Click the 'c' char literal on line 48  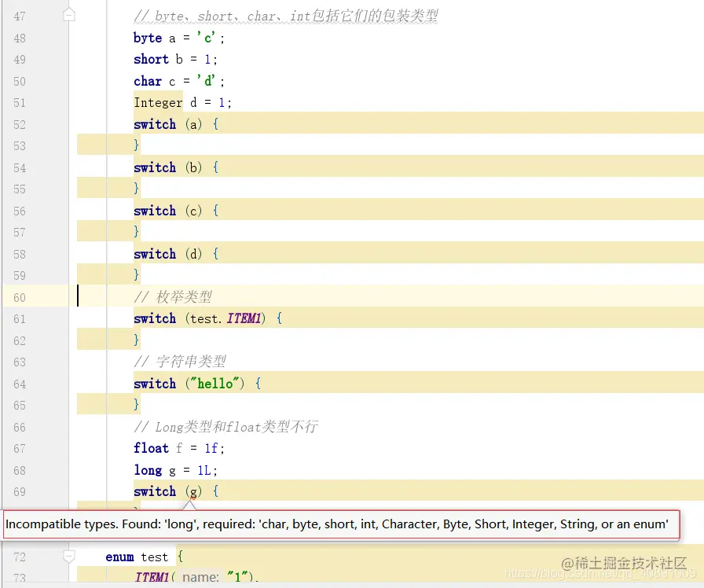[206, 38]
